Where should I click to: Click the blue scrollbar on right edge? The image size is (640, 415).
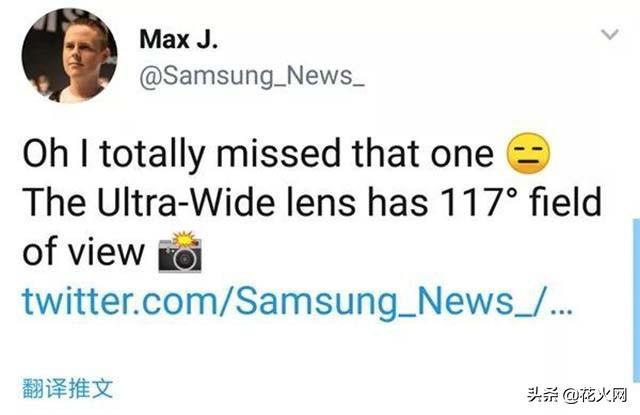[636, 301]
